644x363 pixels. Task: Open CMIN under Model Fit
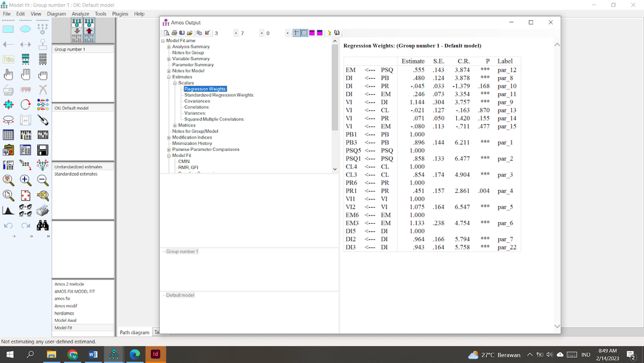coord(184,162)
